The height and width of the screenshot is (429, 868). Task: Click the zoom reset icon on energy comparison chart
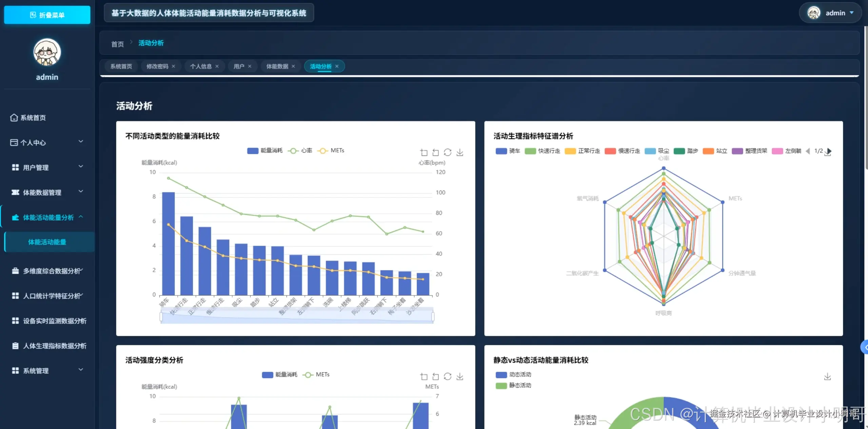click(436, 152)
